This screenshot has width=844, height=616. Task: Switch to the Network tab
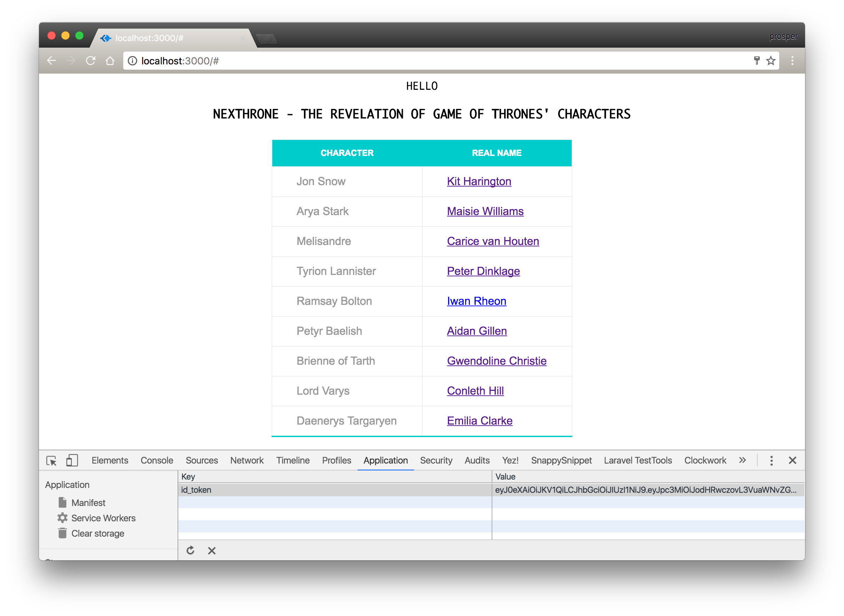point(247,460)
